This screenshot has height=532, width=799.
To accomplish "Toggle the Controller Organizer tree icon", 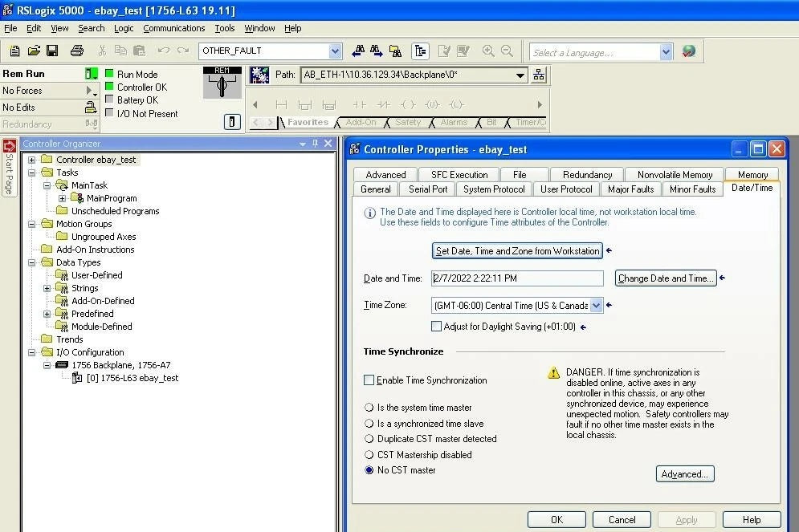I will click(x=421, y=51).
